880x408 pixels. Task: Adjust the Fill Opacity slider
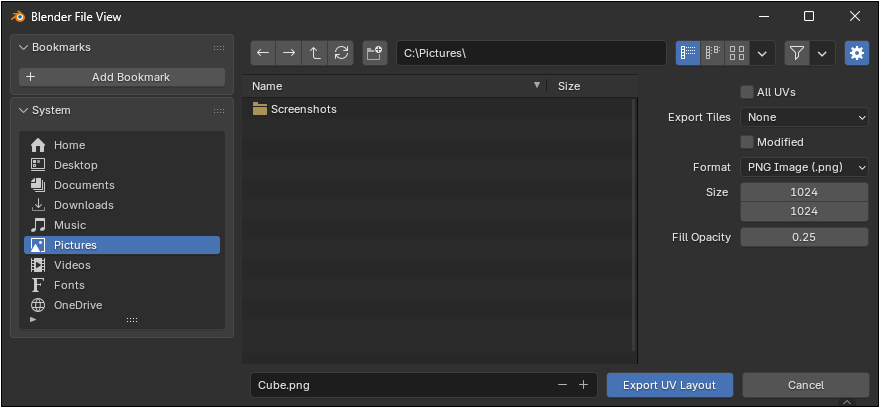pyautogui.click(x=804, y=237)
